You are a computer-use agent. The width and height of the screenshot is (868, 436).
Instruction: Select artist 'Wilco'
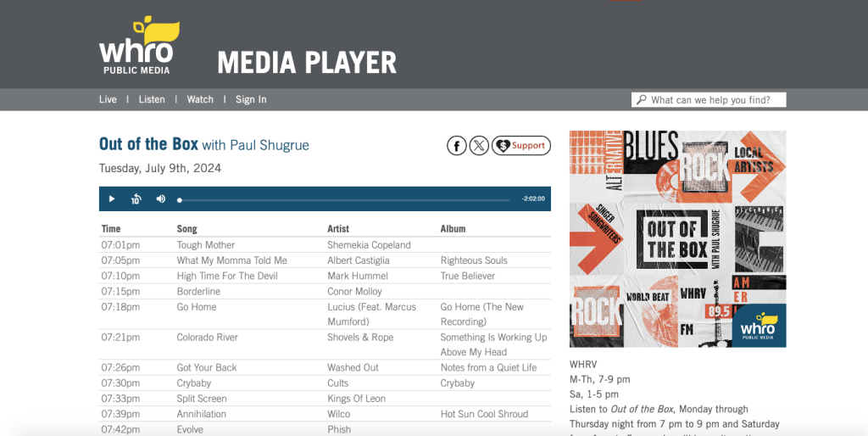tap(338, 414)
